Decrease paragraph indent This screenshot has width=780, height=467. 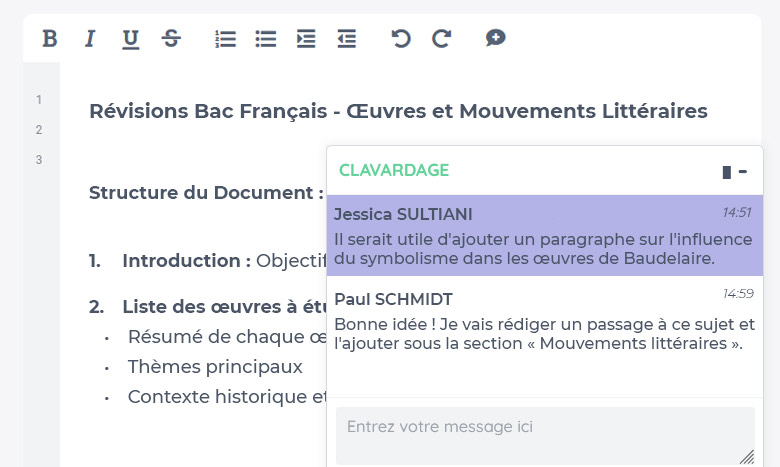coord(346,39)
